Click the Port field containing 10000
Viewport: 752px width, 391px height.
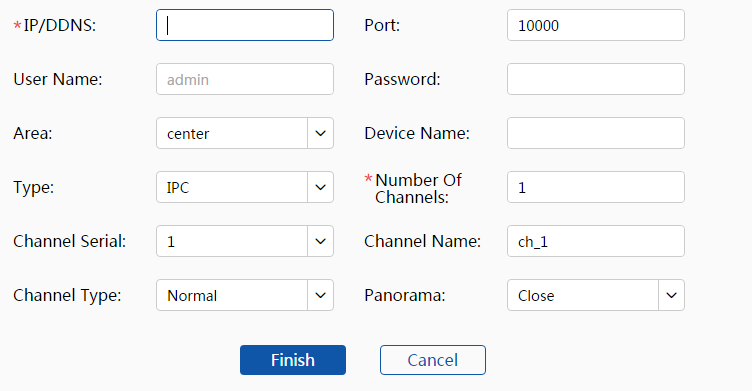coord(596,25)
